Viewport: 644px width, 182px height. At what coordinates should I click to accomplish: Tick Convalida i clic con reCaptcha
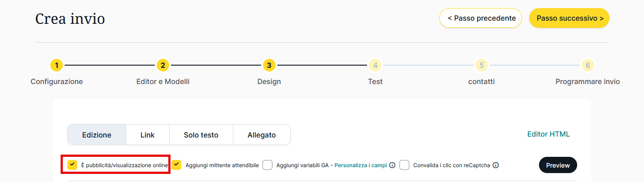404,165
